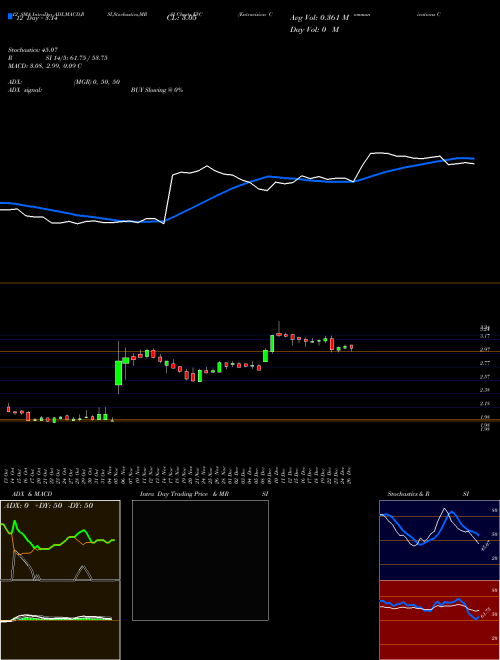Click the 'Stochastics & R' panel title
The height and width of the screenshot is (660, 500).
[408, 494]
